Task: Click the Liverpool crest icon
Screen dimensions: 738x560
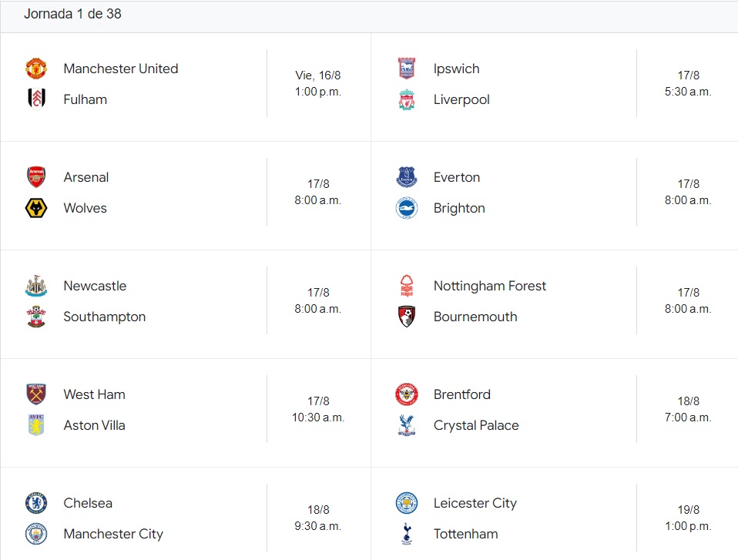Action: 407,99
